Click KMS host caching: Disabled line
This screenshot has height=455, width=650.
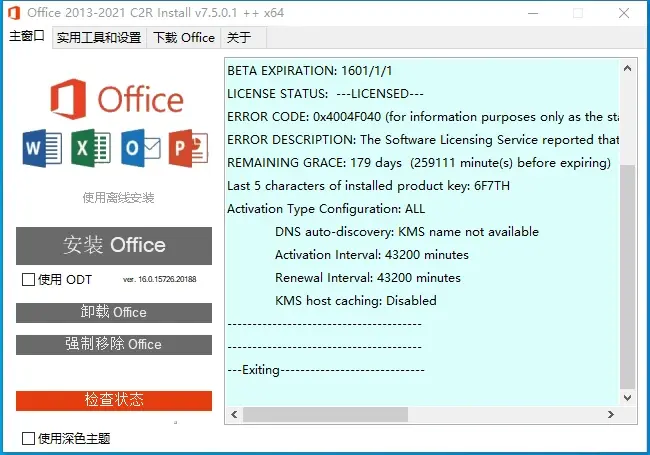(356, 300)
